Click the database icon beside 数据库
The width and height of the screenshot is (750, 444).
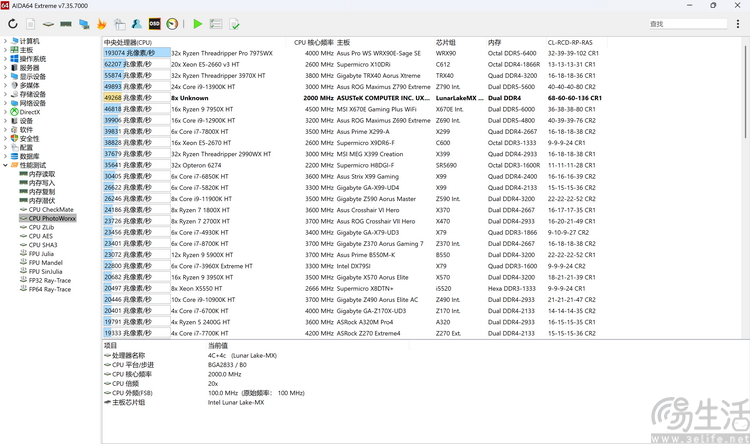click(x=14, y=156)
